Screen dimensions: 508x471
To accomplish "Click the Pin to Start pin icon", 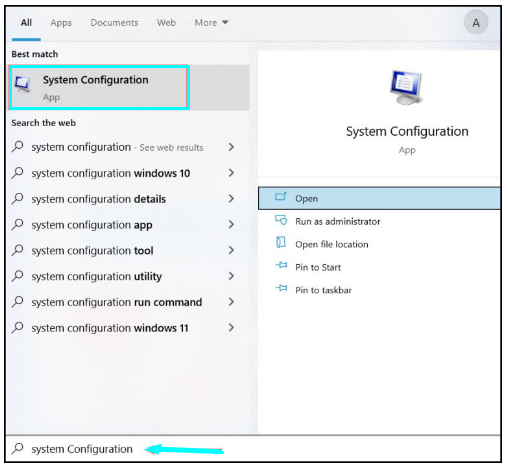I will click(281, 266).
